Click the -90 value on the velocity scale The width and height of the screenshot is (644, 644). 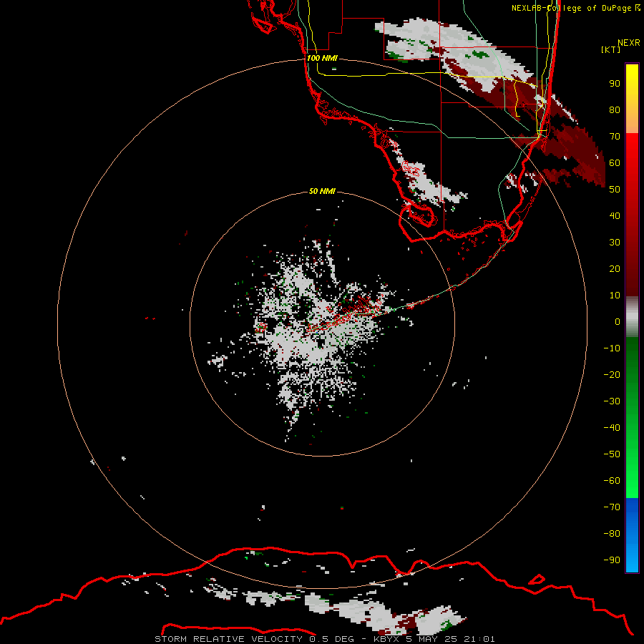pyautogui.click(x=612, y=560)
